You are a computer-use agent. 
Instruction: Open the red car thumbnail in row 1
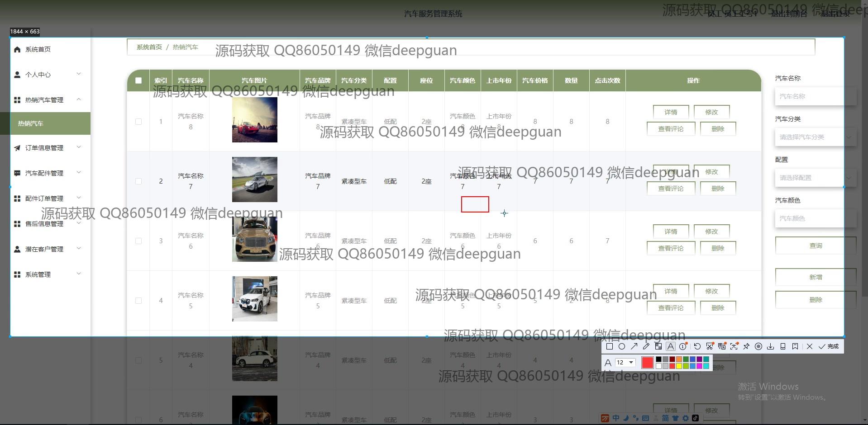(255, 120)
